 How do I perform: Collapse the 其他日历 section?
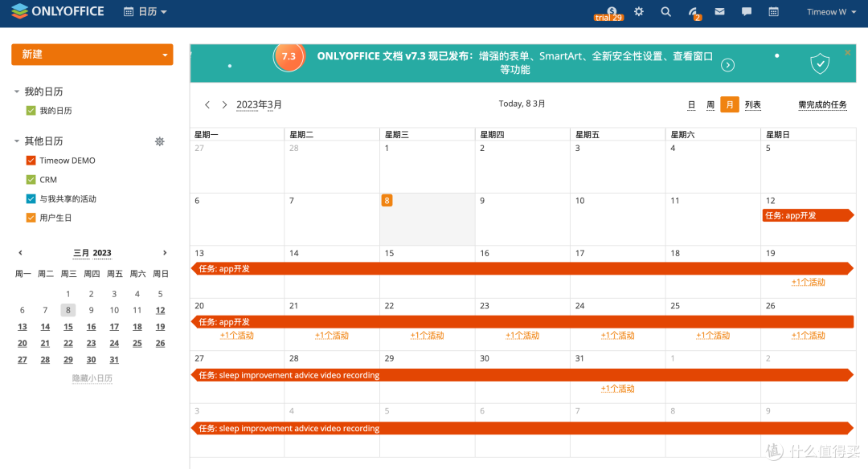(17, 141)
